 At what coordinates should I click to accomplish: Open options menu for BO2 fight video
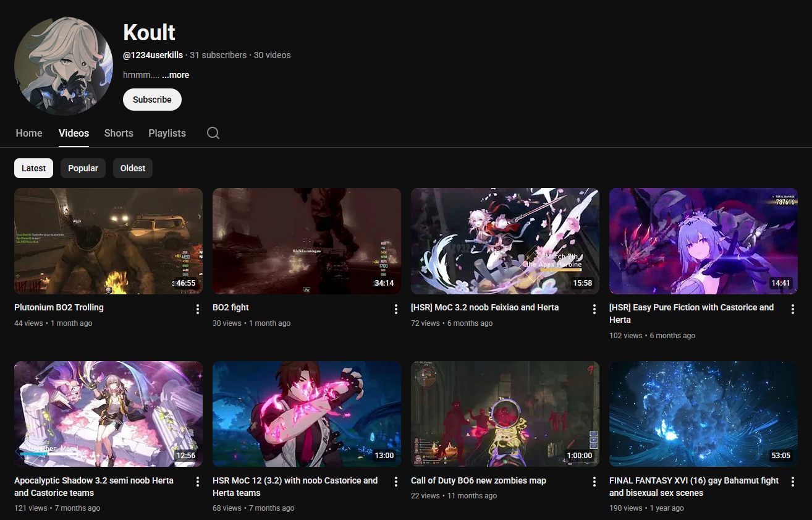pos(396,309)
